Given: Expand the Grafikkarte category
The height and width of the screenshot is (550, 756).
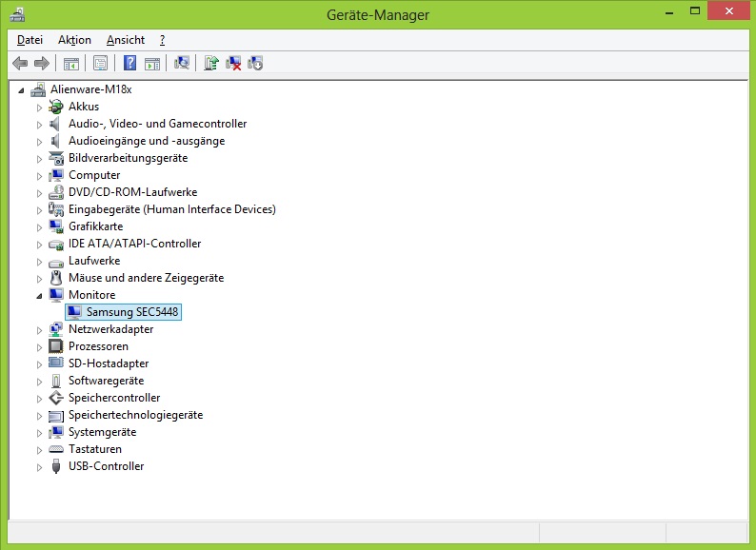Looking at the screenshot, I should pyautogui.click(x=40, y=226).
